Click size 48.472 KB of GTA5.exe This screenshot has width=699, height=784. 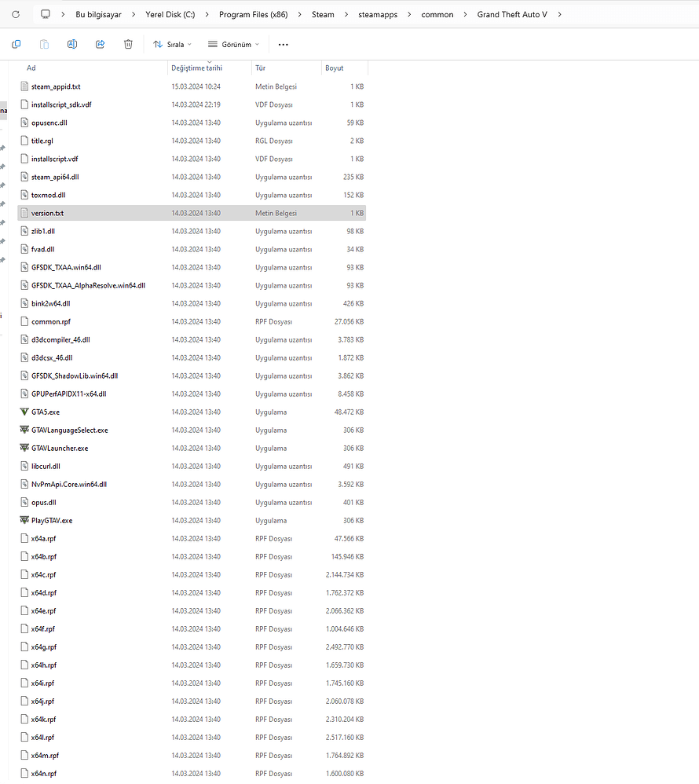pos(349,412)
